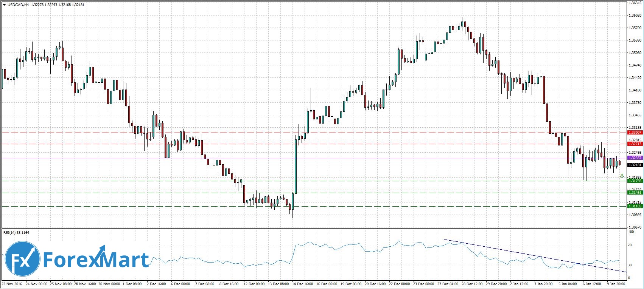This screenshot has width=644, height=289.
Task: Click the RSI 70 level scale marker
Action: (x=630, y=245)
